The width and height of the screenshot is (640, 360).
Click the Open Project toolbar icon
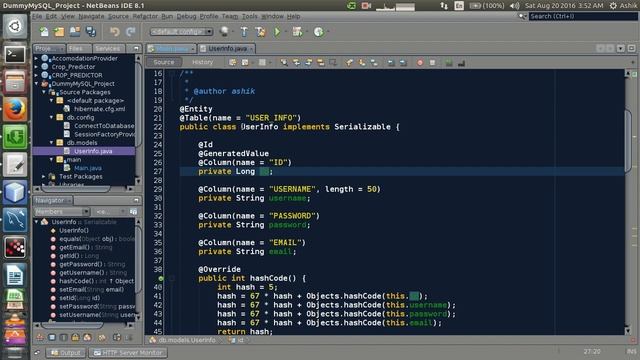coord(75,31)
